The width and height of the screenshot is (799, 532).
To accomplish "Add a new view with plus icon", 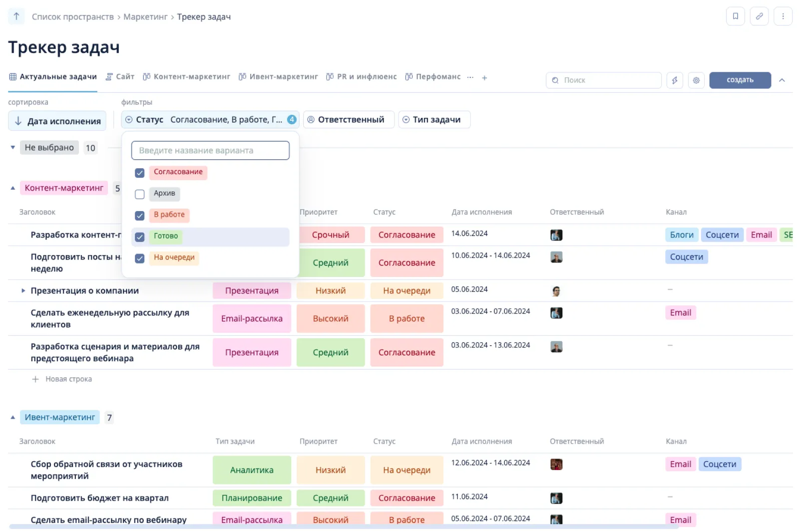I will click(484, 78).
